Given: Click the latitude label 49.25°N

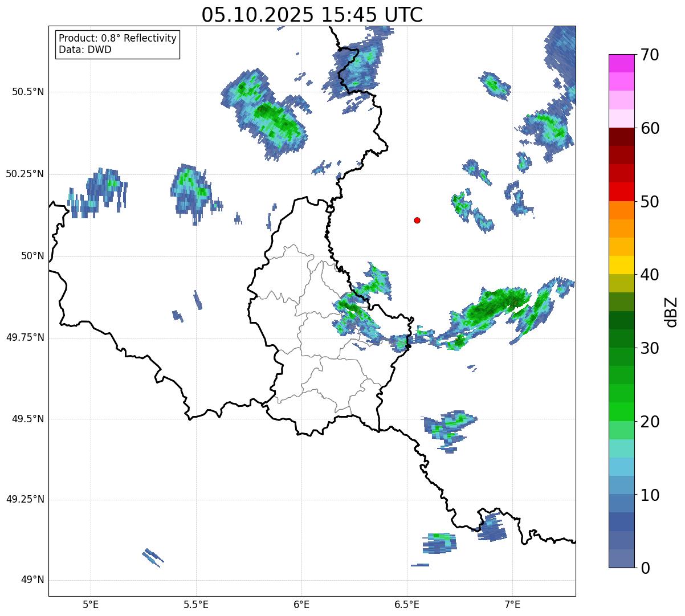Looking at the screenshot, I should point(25,500).
